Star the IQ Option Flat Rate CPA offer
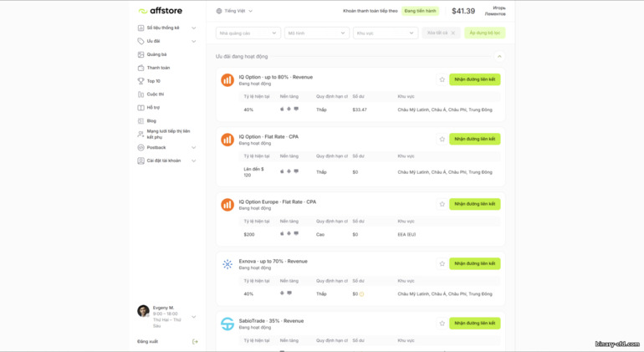This screenshot has height=352, width=644. pyautogui.click(x=442, y=140)
